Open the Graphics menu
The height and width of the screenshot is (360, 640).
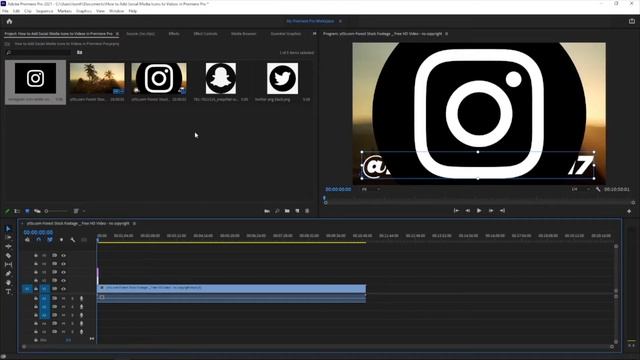[x=84, y=11]
